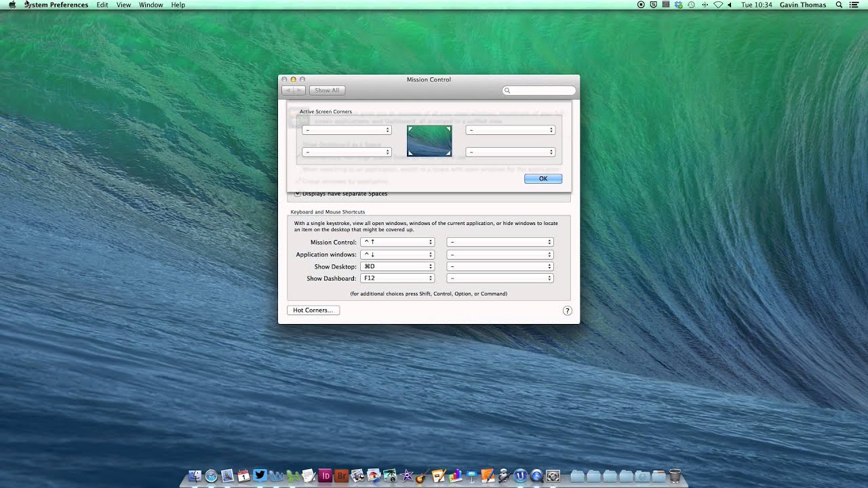The image size is (868, 488).
Task: Open Show Desktop ⌘D shortcut dropdown
Action: tap(397, 266)
